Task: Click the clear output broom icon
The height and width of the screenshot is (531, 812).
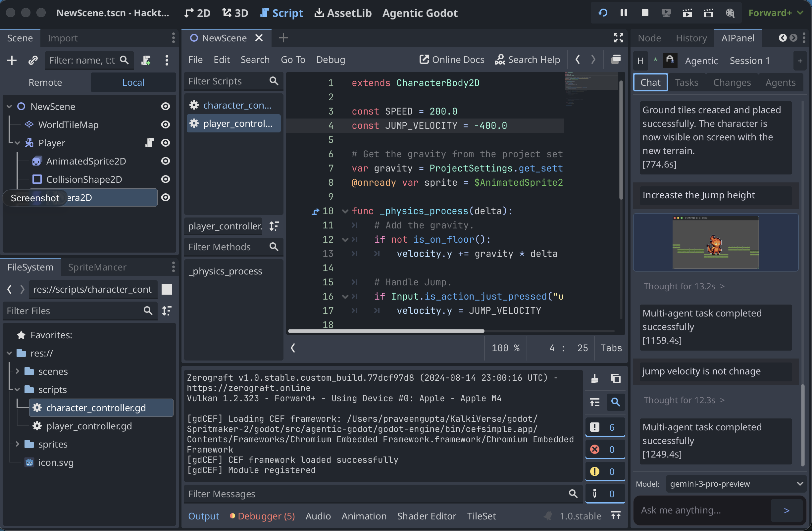Action: [x=595, y=378]
